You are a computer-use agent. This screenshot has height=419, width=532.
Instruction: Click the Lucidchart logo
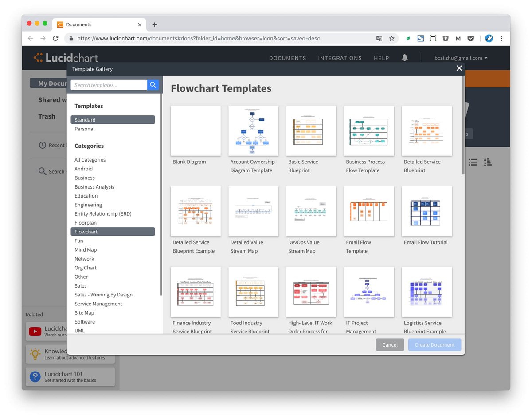click(66, 58)
